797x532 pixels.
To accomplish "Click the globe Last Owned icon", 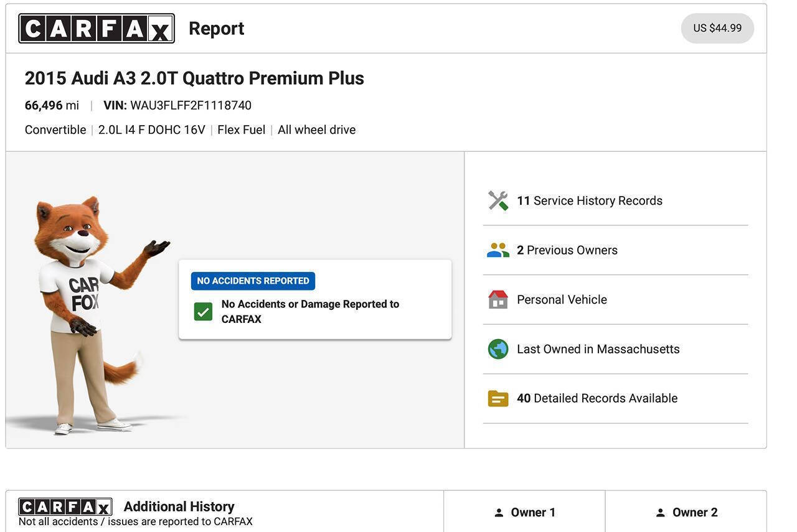I will [498, 349].
